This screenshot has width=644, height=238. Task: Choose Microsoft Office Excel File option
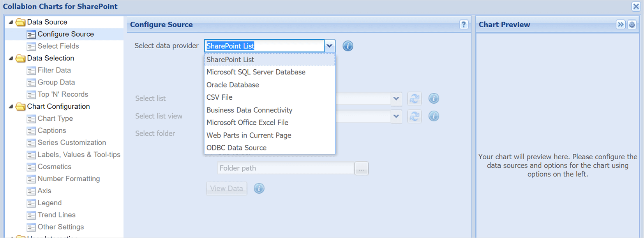(270, 123)
